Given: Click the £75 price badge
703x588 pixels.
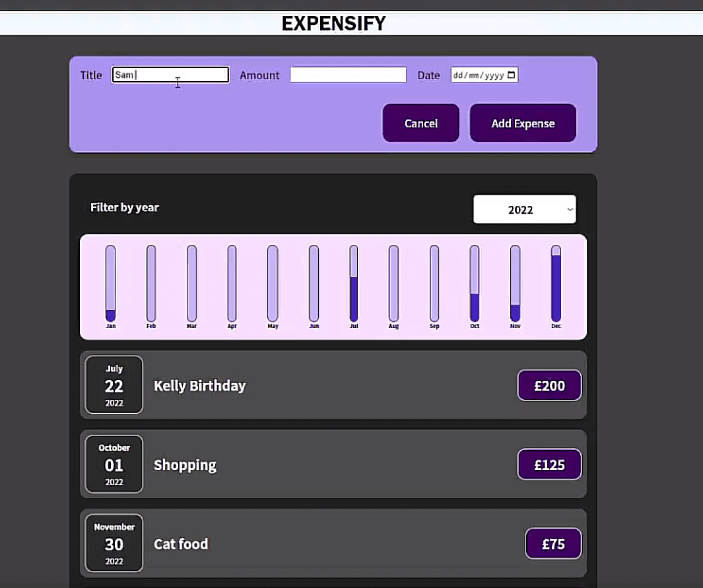Looking at the screenshot, I should 553,544.
